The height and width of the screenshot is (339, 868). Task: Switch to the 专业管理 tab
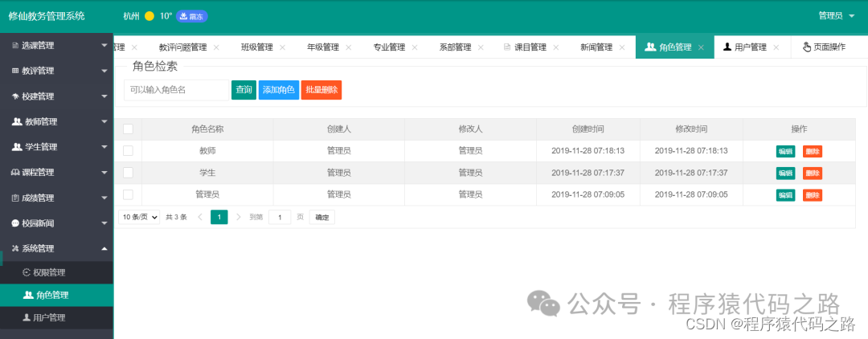coord(389,47)
